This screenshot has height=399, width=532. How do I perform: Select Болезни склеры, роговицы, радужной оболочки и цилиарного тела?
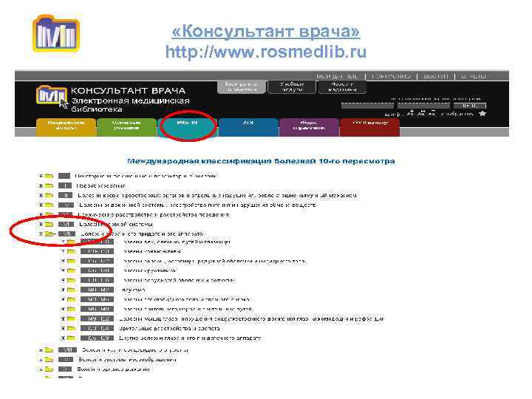[x=214, y=262]
